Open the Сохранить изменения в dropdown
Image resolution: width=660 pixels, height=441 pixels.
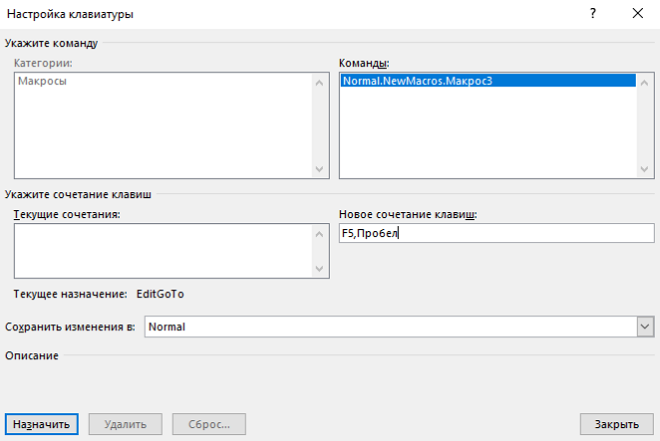645,327
